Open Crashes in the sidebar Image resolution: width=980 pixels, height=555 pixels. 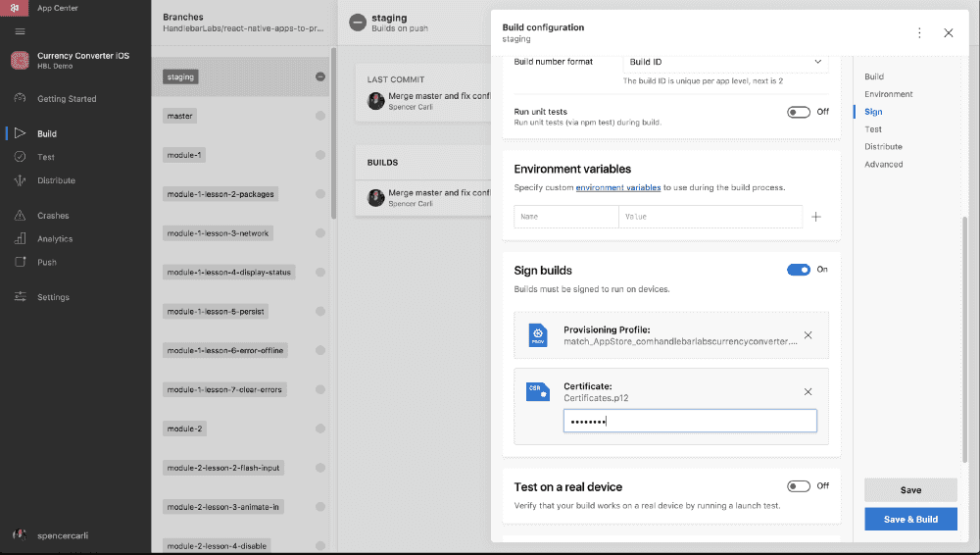(53, 216)
